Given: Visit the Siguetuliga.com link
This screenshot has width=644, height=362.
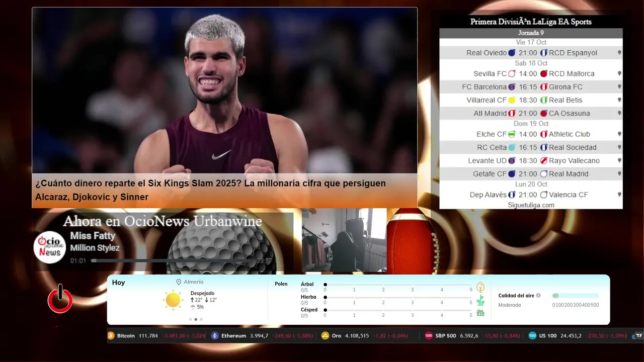Looking at the screenshot, I should point(531,205).
